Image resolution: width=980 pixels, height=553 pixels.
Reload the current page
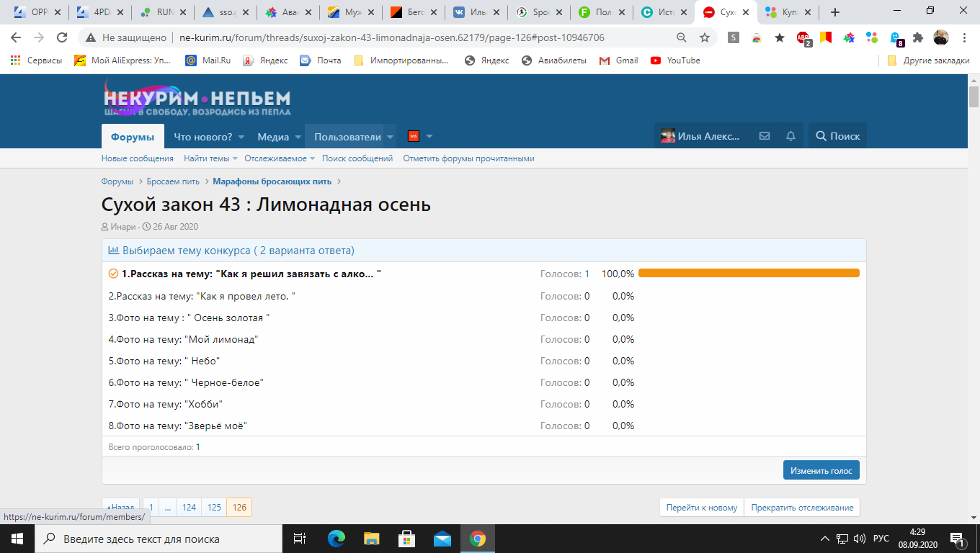coord(62,37)
